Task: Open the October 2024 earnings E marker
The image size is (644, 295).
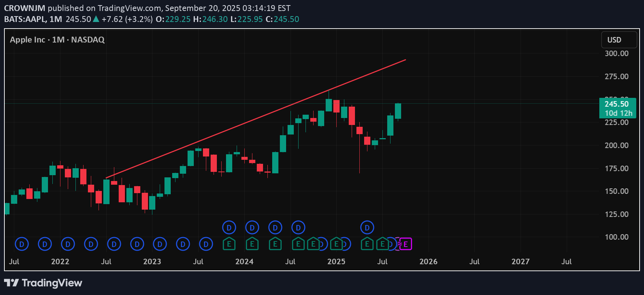Action: point(313,244)
